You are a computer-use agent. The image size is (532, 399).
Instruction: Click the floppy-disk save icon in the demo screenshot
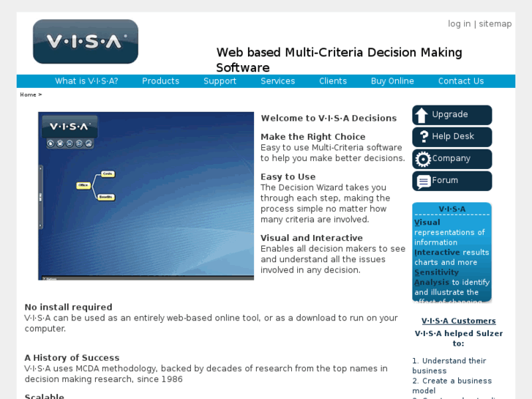pyautogui.click(x=60, y=143)
